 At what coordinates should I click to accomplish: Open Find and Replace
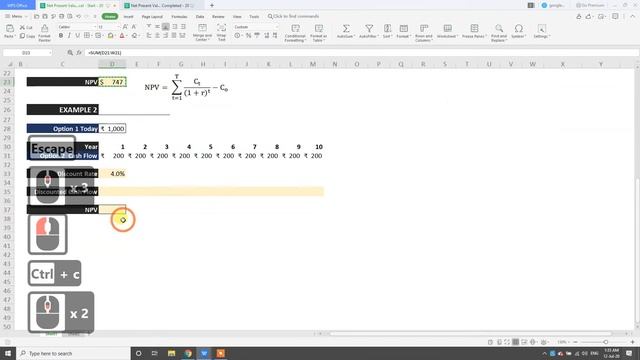coord(499,33)
